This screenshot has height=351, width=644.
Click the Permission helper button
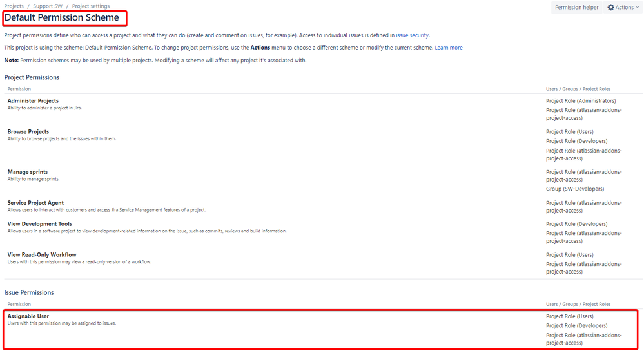576,7
